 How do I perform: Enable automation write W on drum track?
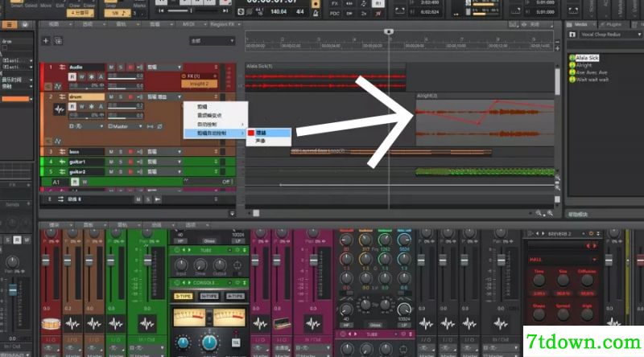[82, 107]
